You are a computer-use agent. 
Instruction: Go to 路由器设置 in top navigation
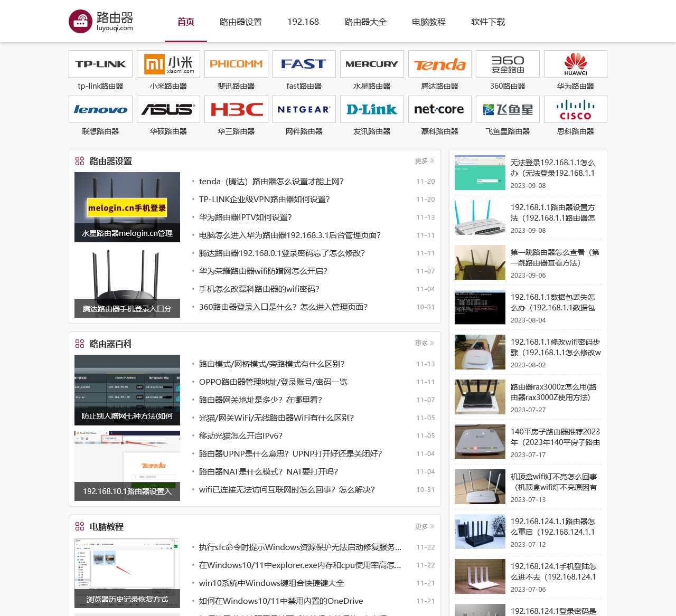pyautogui.click(x=241, y=22)
